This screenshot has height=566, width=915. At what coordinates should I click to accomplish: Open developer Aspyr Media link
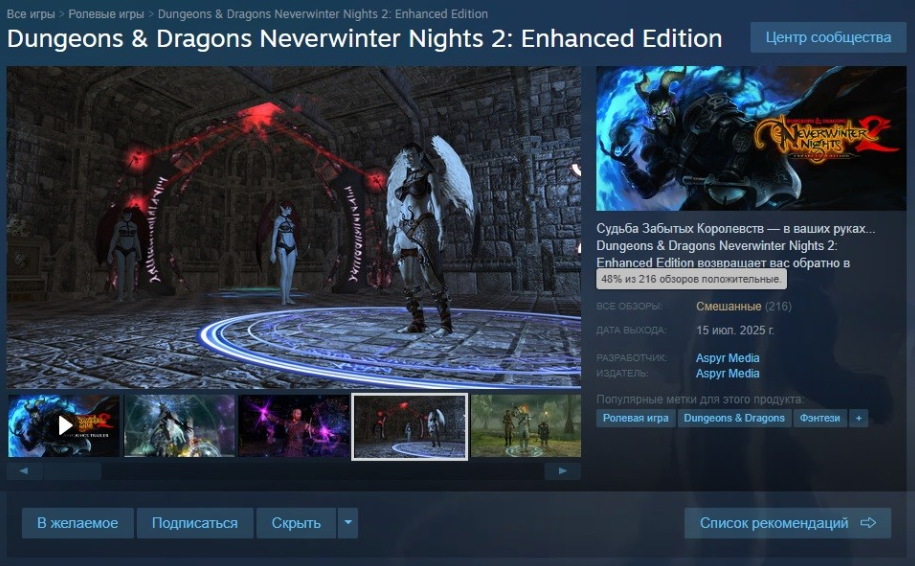pyautogui.click(x=727, y=358)
